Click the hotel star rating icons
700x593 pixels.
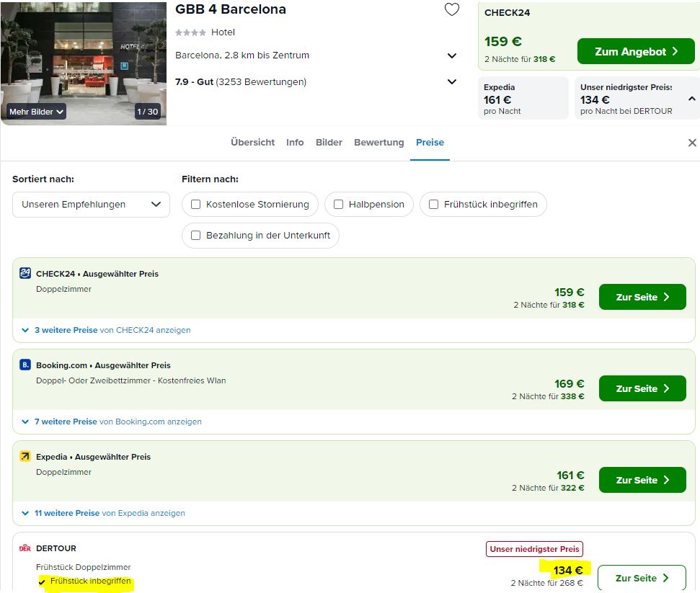click(190, 32)
